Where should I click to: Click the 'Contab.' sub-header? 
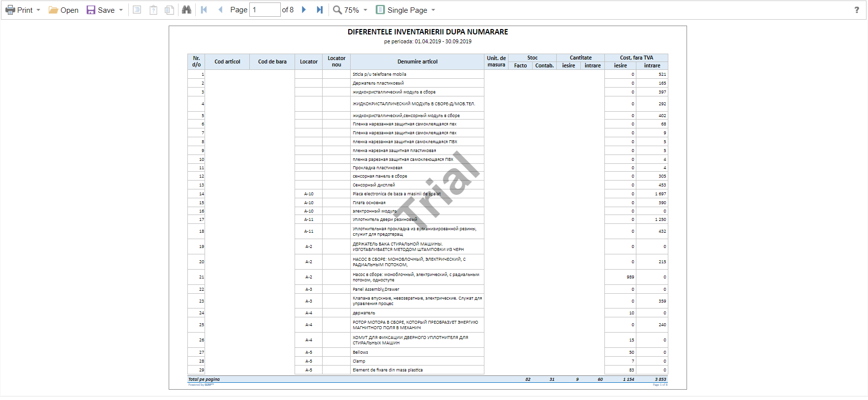pos(544,65)
